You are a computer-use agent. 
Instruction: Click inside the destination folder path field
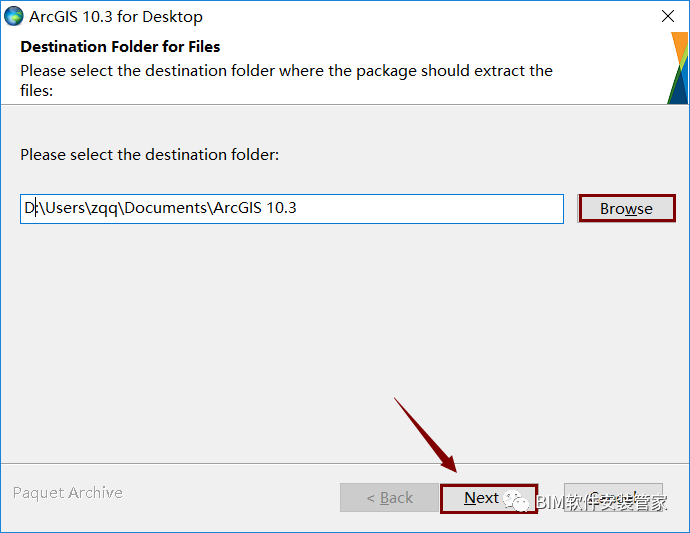pos(292,209)
